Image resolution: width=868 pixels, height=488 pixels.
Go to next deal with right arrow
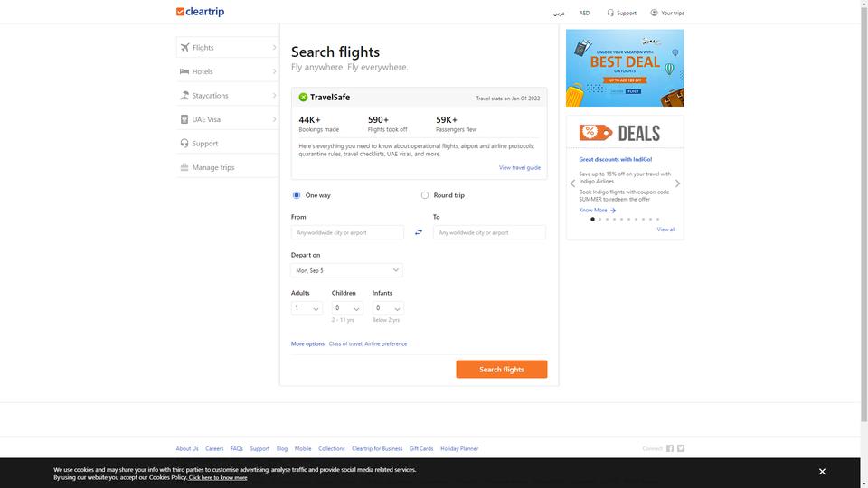click(677, 183)
